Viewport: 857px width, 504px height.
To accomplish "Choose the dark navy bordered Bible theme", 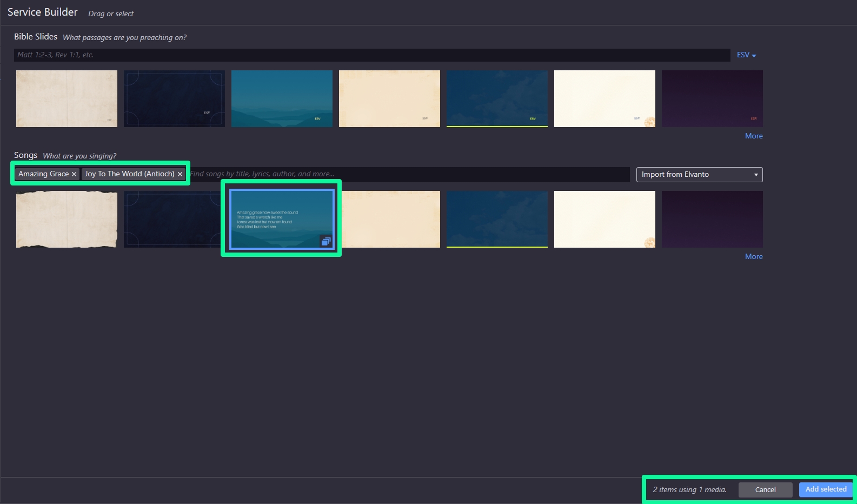I will coord(174,99).
